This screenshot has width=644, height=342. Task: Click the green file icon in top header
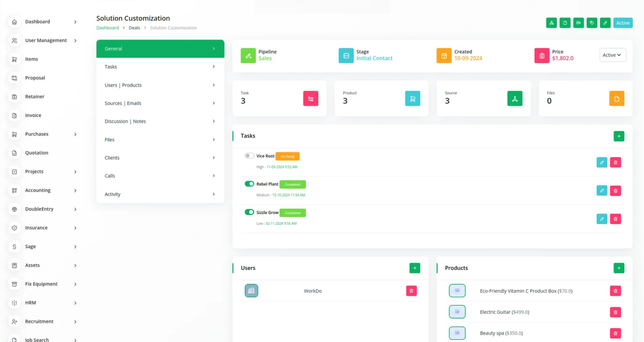click(565, 23)
